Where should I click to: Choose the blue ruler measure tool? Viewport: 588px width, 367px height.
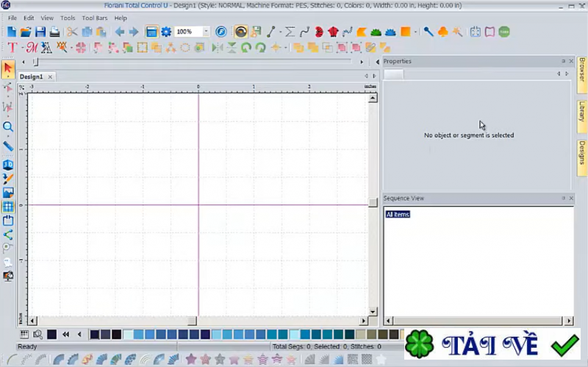pyautogui.click(x=8, y=146)
